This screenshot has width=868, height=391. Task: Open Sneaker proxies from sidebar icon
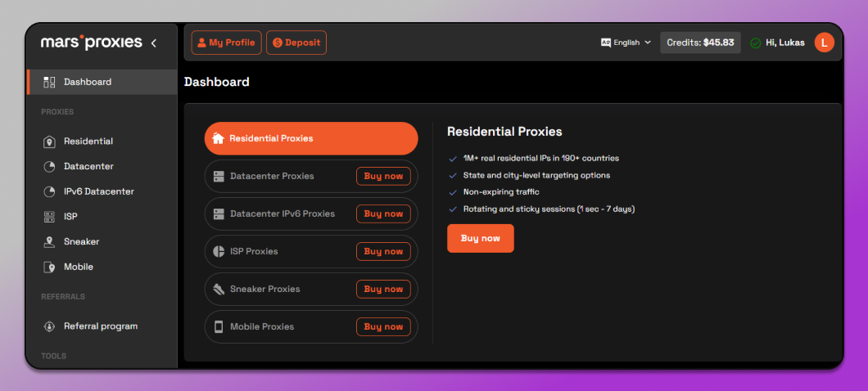click(x=49, y=241)
